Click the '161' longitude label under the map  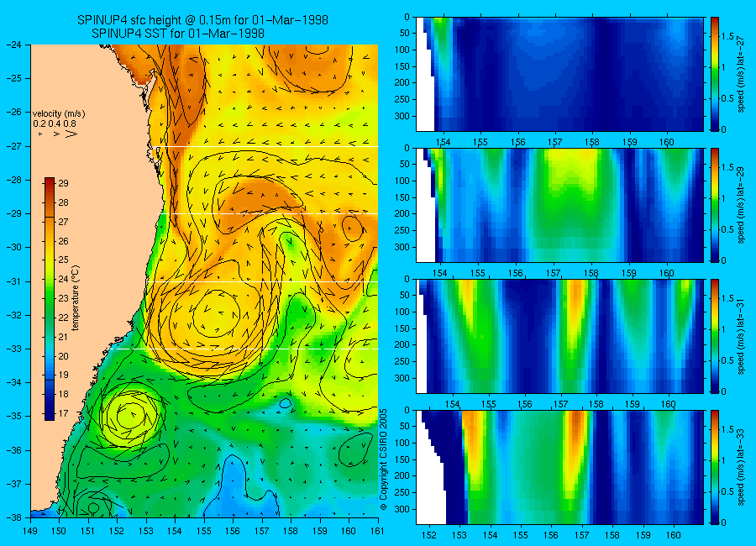point(377,531)
